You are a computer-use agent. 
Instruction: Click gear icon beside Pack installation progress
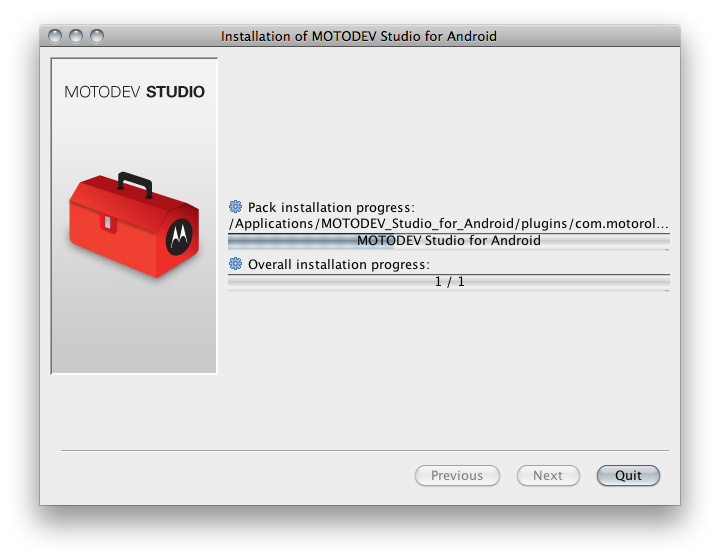pos(236,207)
